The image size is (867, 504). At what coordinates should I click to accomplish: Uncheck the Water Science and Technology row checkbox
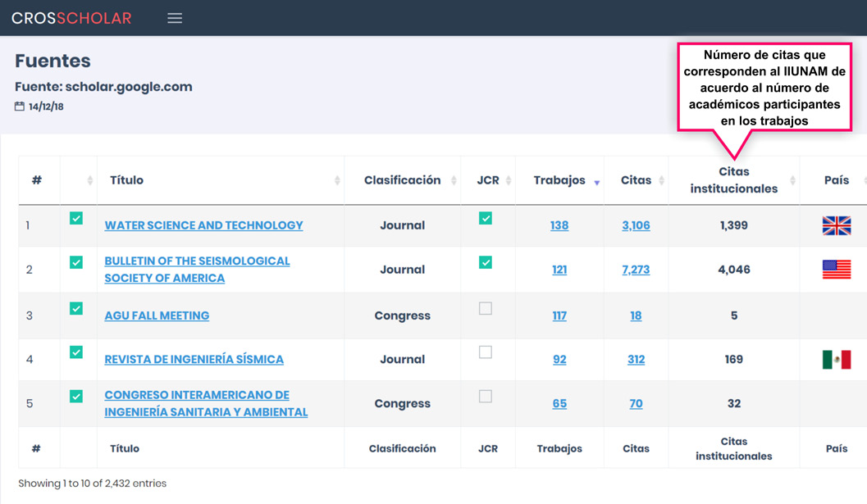[76, 218]
